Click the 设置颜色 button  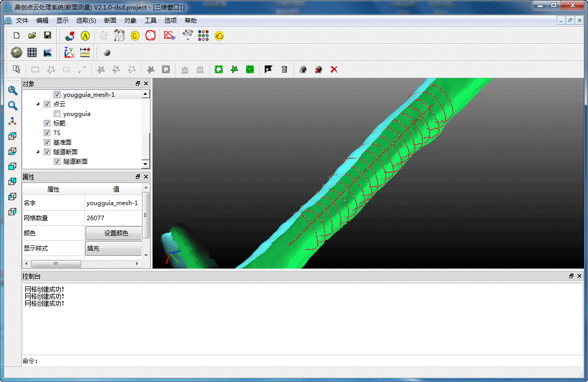click(116, 233)
